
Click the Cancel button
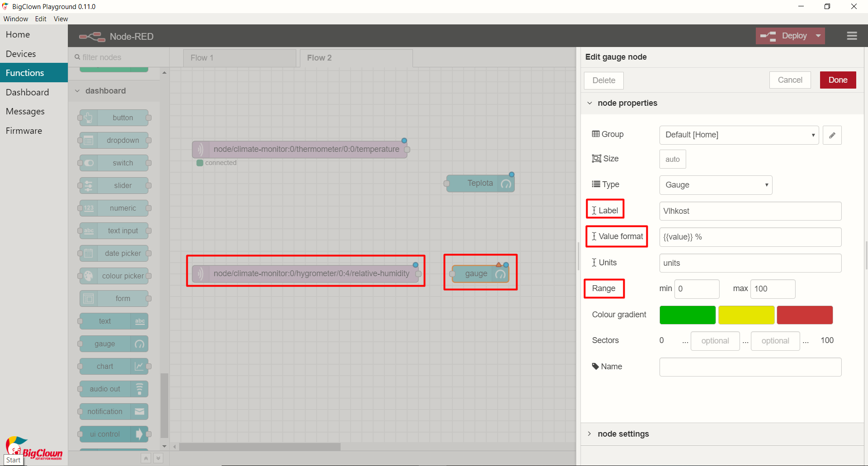pos(790,80)
